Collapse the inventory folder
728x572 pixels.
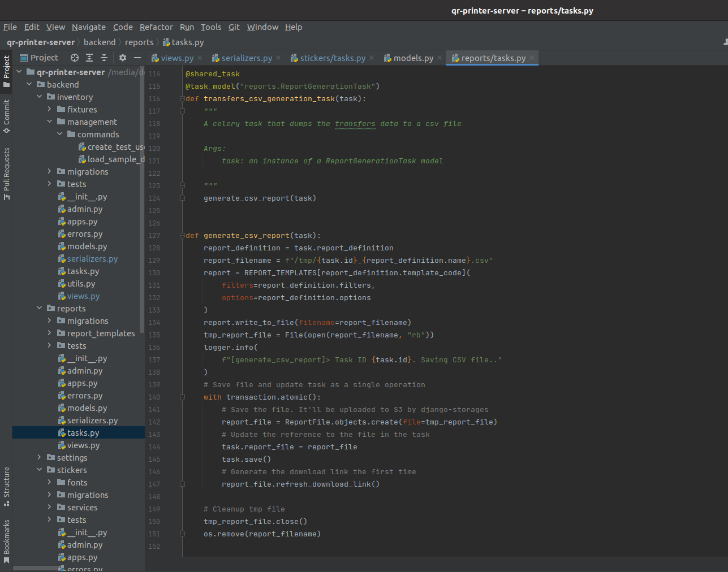(40, 97)
